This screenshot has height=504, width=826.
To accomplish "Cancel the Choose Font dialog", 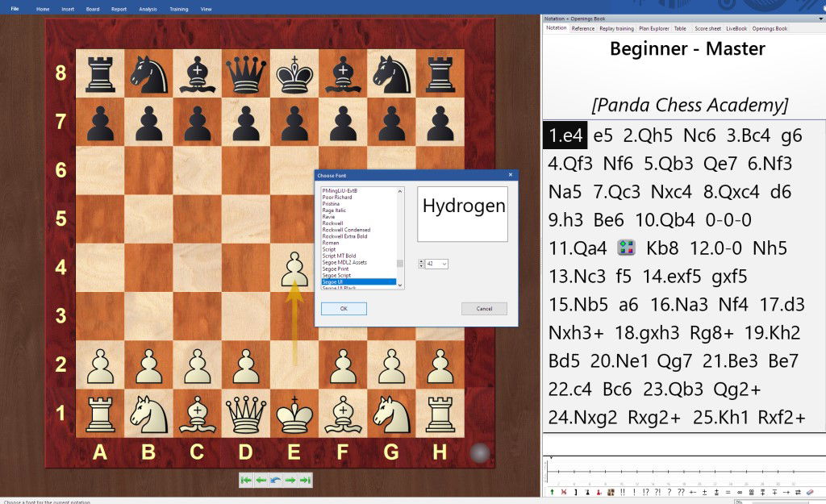I will pyautogui.click(x=484, y=309).
